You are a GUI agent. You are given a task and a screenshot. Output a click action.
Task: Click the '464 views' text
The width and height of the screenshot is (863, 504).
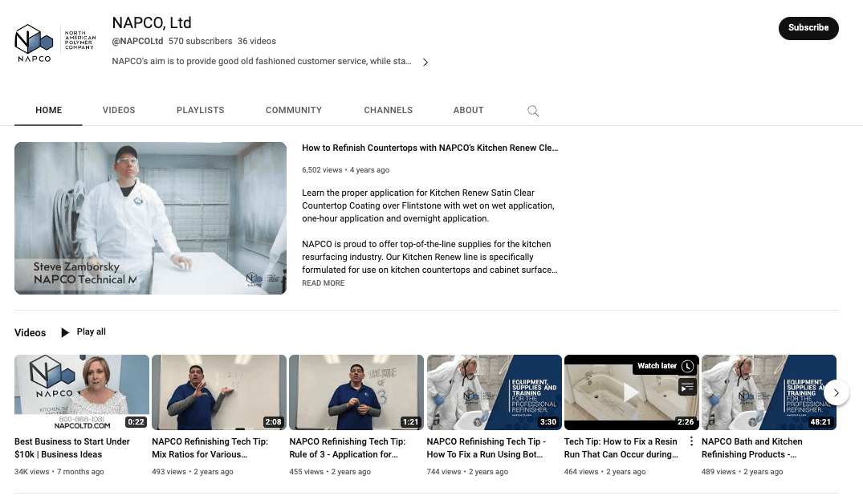[x=581, y=472]
